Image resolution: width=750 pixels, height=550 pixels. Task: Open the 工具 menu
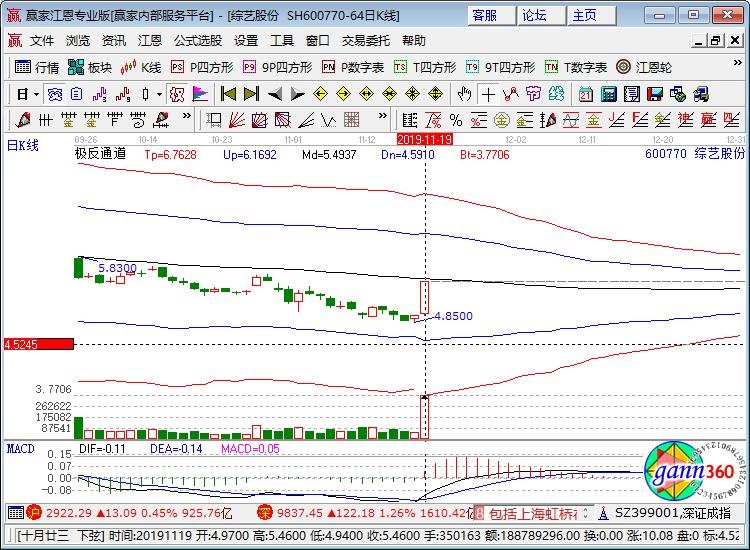tap(282, 41)
